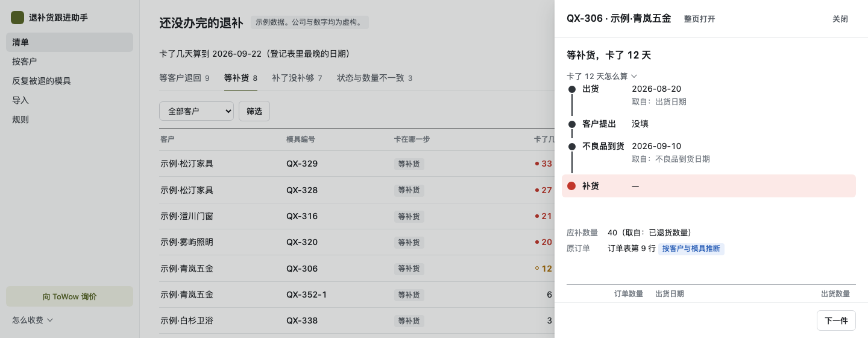This screenshot has height=338, width=868.
Task: Click the 筛选 button
Action: click(254, 111)
